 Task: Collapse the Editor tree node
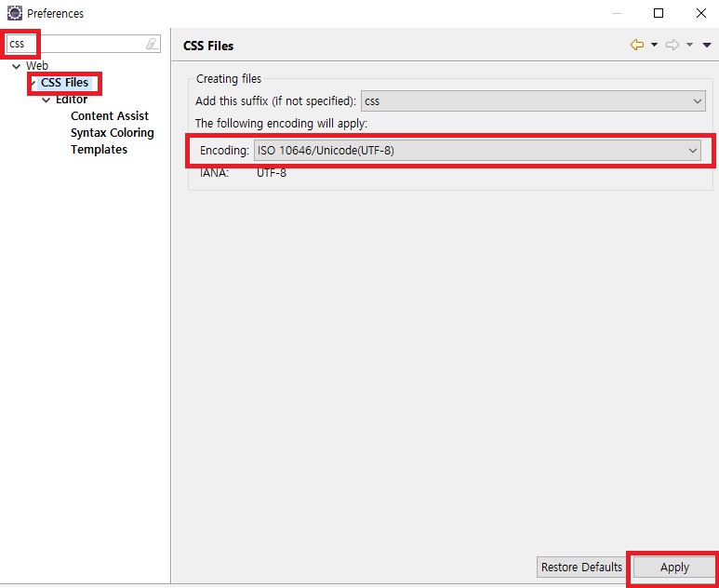[47, 100]
